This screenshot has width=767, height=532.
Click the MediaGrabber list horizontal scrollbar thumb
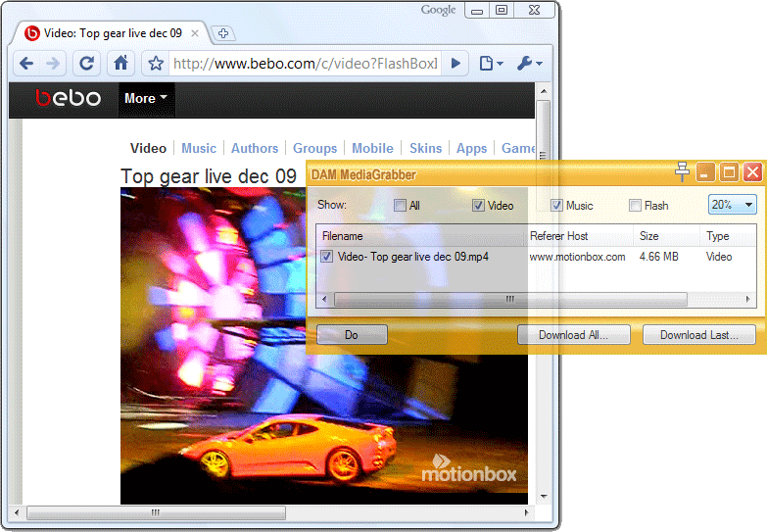coord(510,299)
